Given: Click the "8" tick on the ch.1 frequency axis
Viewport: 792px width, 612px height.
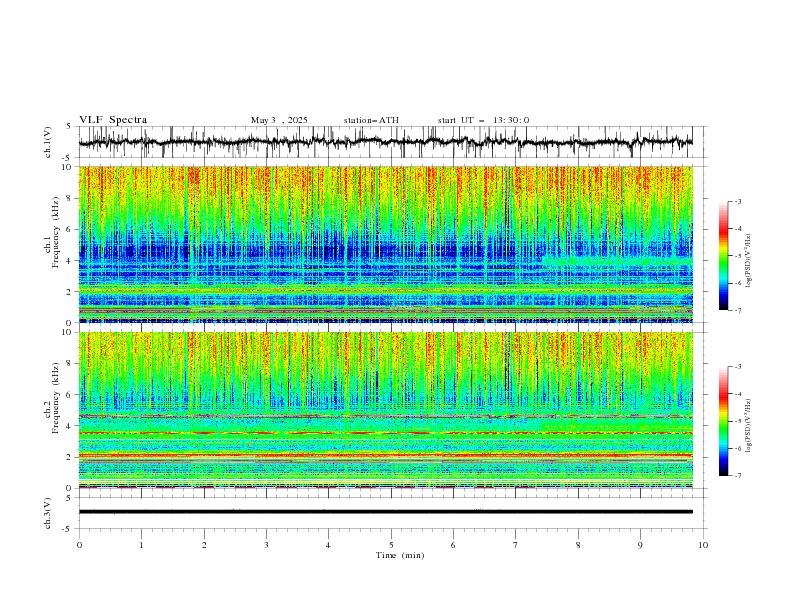Looking at the screenshot, I should coord(71,198).
